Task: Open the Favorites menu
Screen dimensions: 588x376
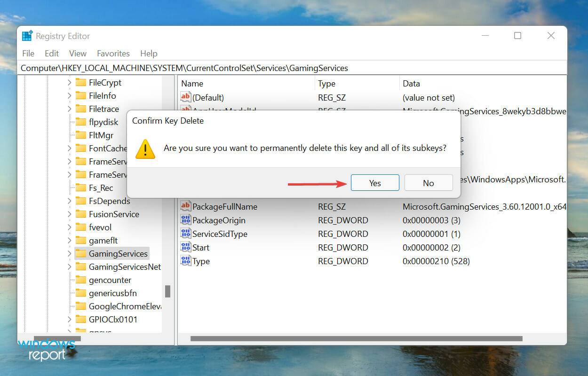Action: 113,53
